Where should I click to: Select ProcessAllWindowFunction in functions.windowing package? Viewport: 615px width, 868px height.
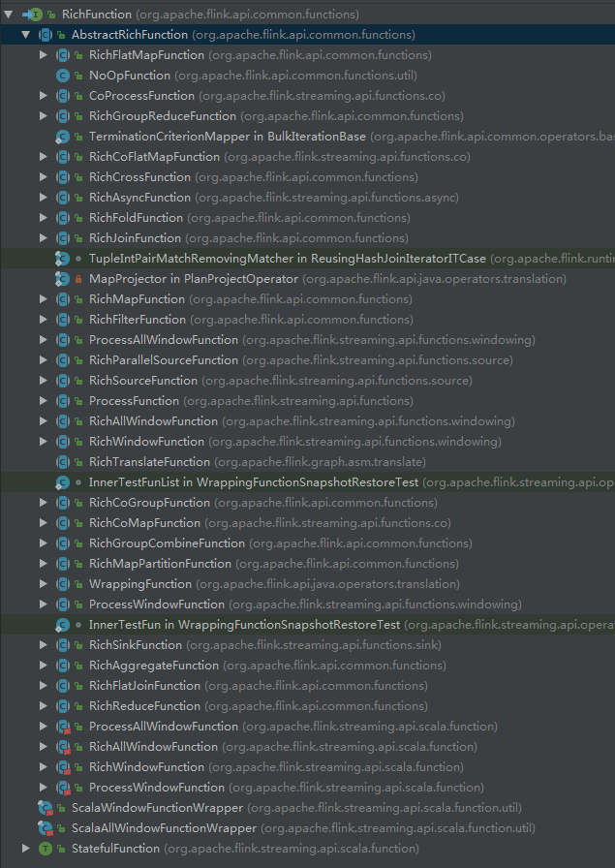click(x=307, y=340)
